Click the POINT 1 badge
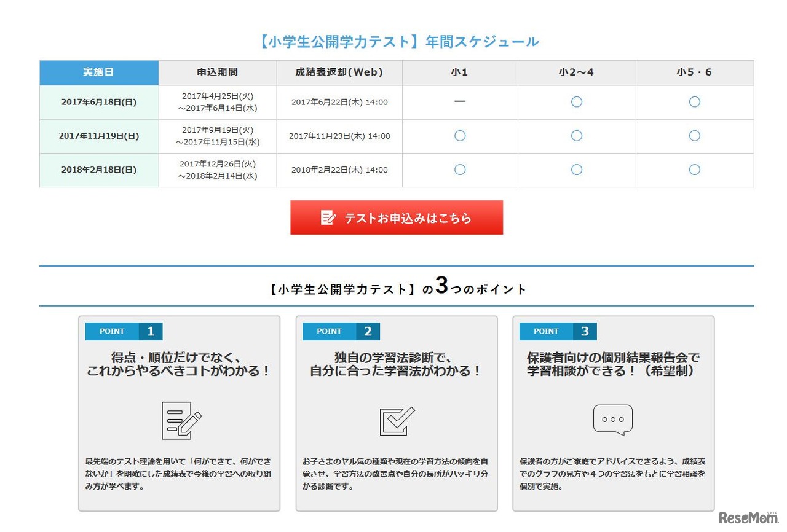Viewport: 787px width, 532px height. tap(124, 331)
